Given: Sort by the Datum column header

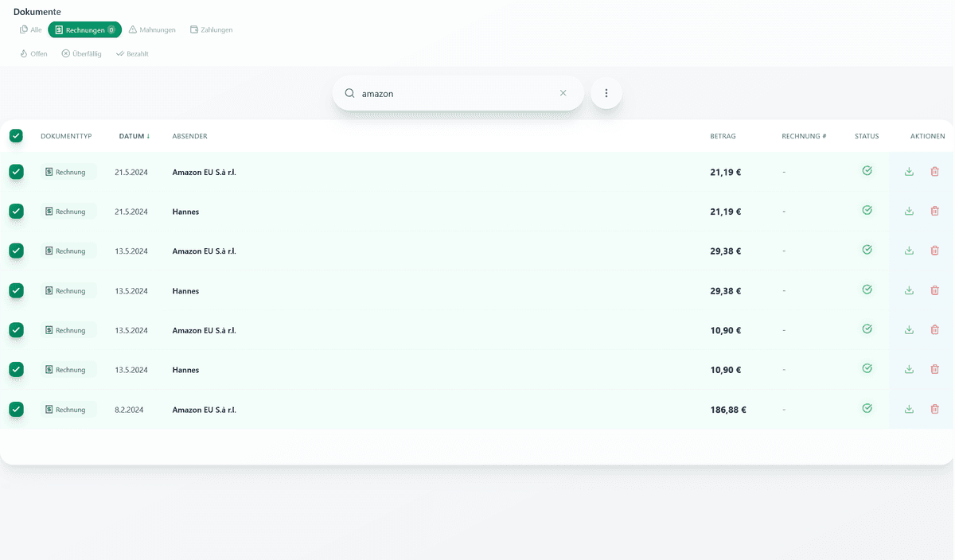Looking at the screenshot, I should (134, 136).
